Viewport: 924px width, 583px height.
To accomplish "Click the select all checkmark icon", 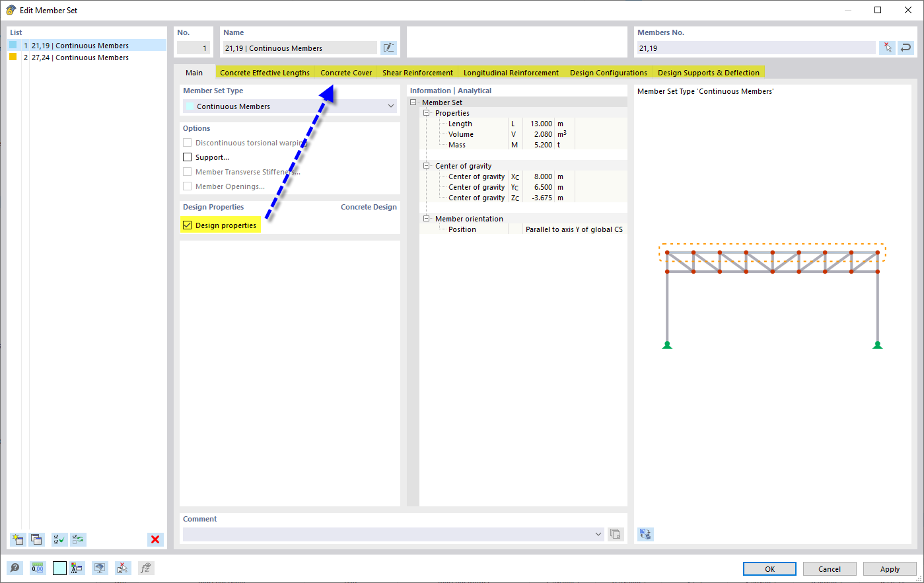I will coord(59,539).
